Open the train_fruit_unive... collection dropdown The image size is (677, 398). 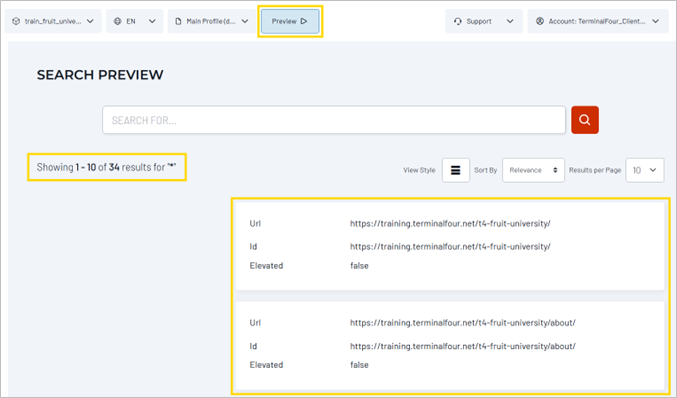[x=53, y=21]
